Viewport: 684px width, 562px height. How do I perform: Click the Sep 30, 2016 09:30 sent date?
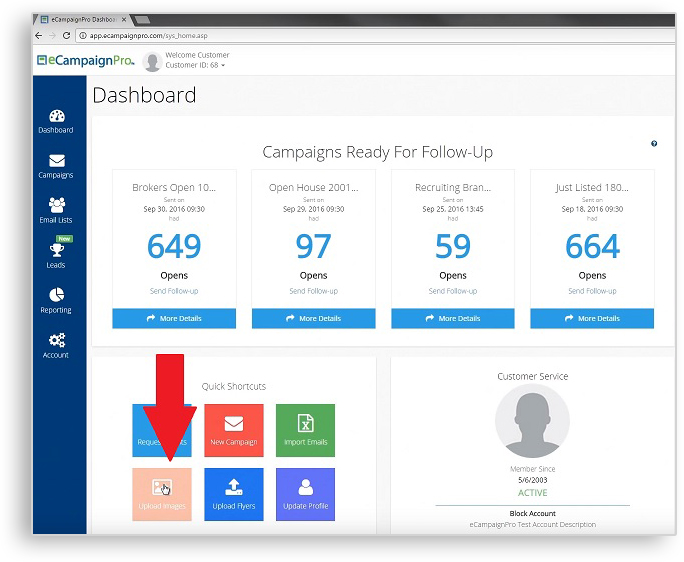[174, 209]
